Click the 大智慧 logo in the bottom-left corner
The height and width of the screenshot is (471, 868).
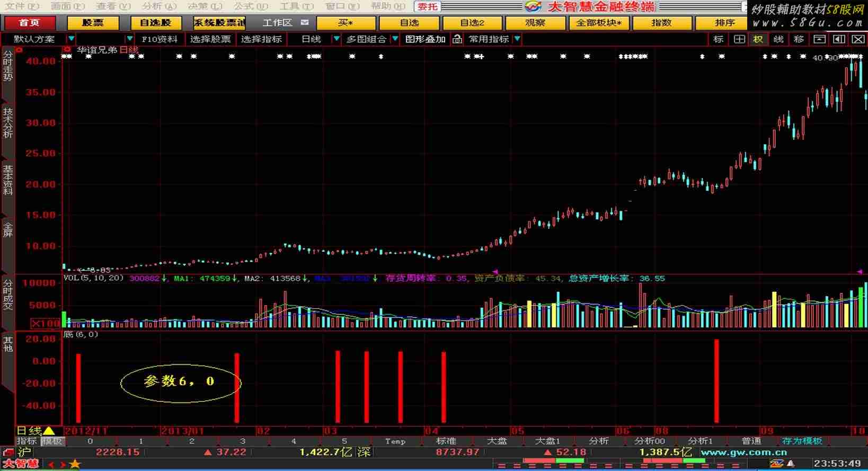(21, 464)
